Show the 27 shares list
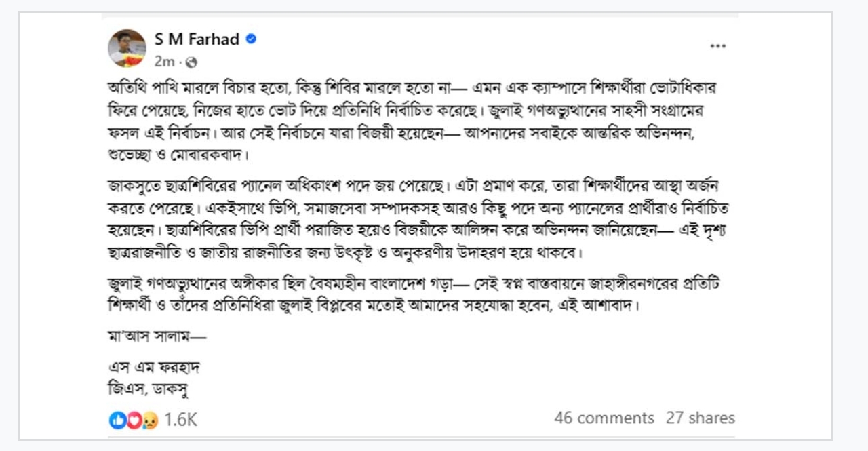 pyautogui.click(x=700, y=418)
